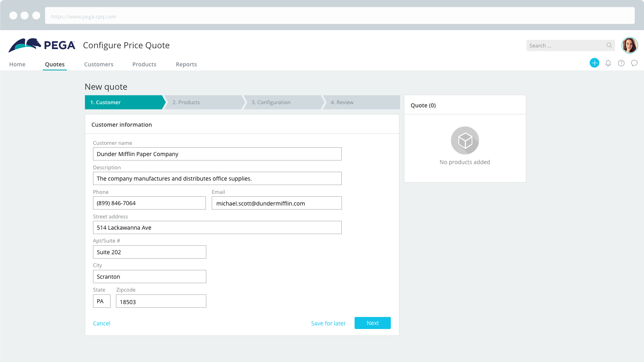Click the Next button
Viewport: 644px width, 362px height.
coord(373,323)
